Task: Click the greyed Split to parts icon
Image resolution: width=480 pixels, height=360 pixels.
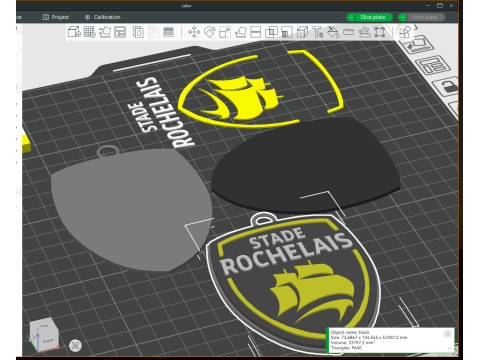Action: coord(153,32)
